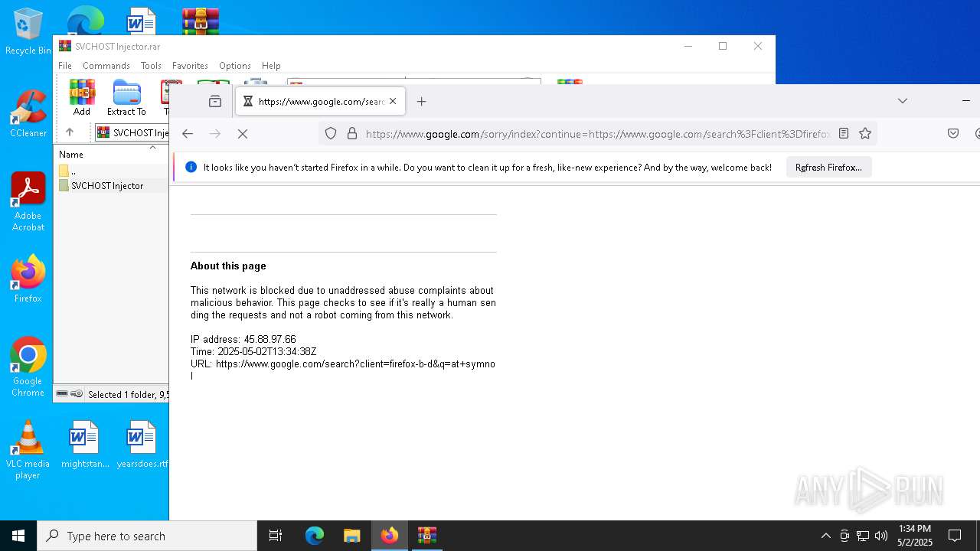Click the Firefox address bar URL
980x551 pixels.
click(598, 134)
